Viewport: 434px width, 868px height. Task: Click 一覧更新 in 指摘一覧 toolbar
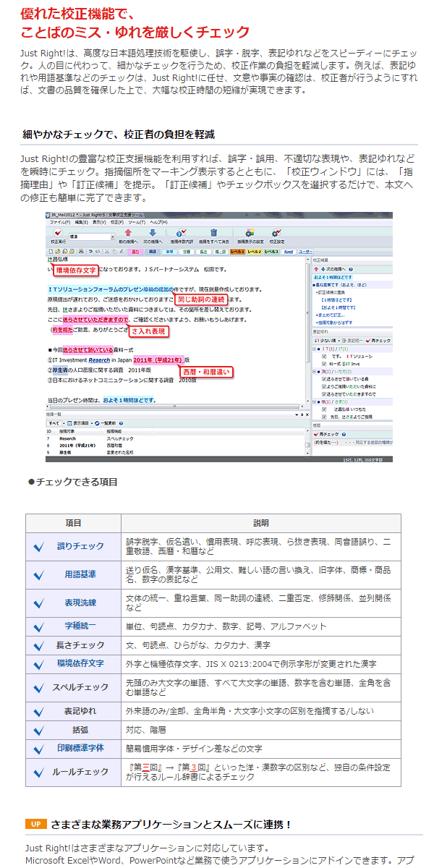click(x=106, y=422)
